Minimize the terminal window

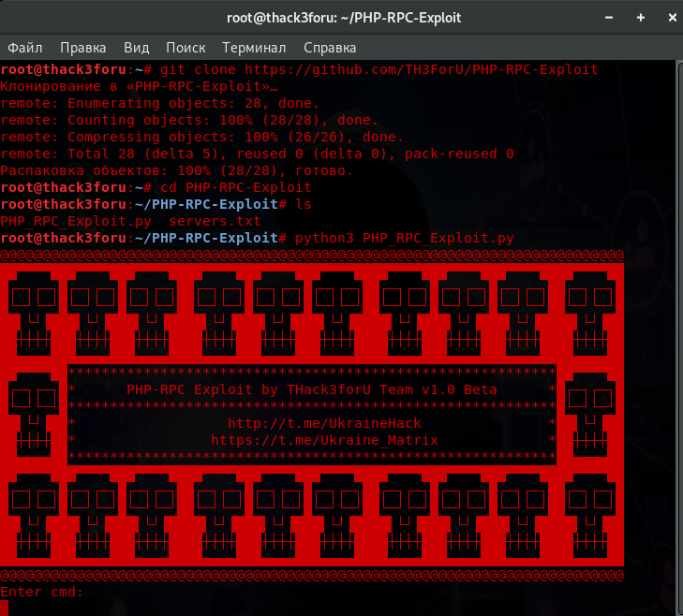click(609, 18)
